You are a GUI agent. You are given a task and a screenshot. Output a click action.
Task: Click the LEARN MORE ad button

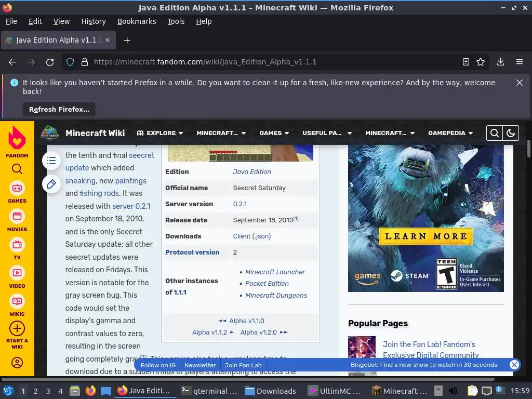[x=426, y=236]
